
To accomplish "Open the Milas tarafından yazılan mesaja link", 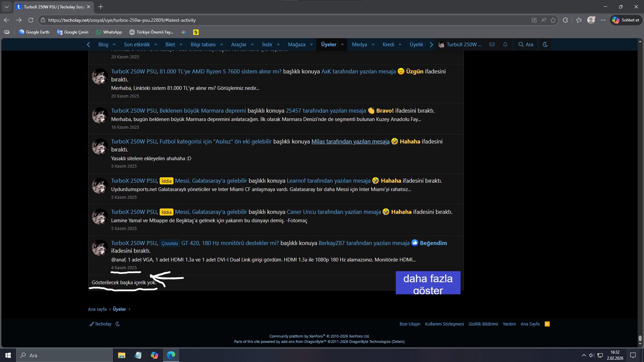I will [x=351, y=141].
